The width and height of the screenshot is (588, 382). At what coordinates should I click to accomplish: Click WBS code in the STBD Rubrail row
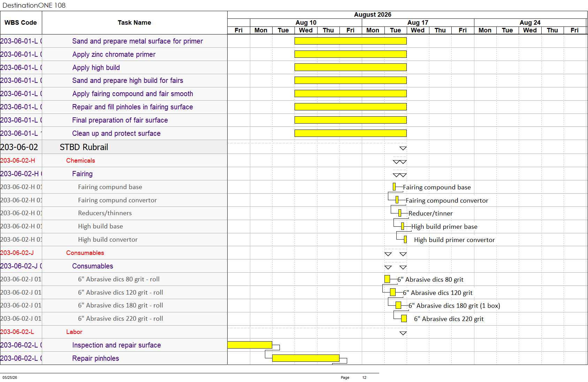[19, 147]
